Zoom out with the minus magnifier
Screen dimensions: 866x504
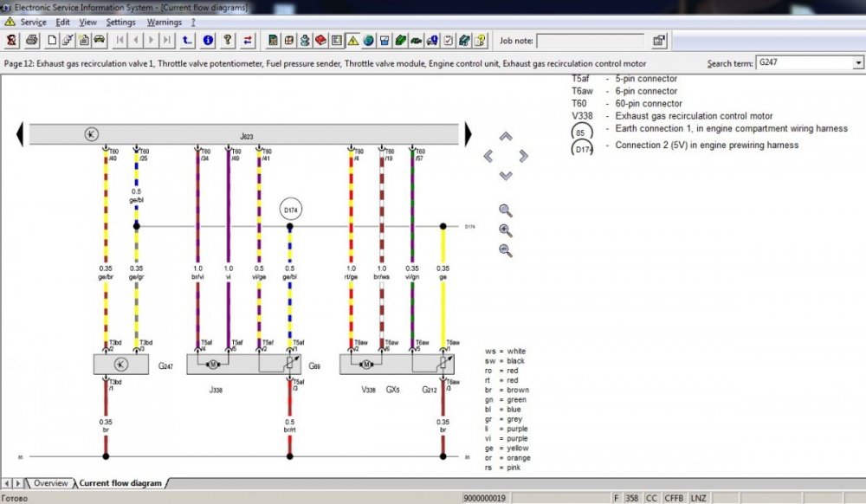[x=506, y=250]
